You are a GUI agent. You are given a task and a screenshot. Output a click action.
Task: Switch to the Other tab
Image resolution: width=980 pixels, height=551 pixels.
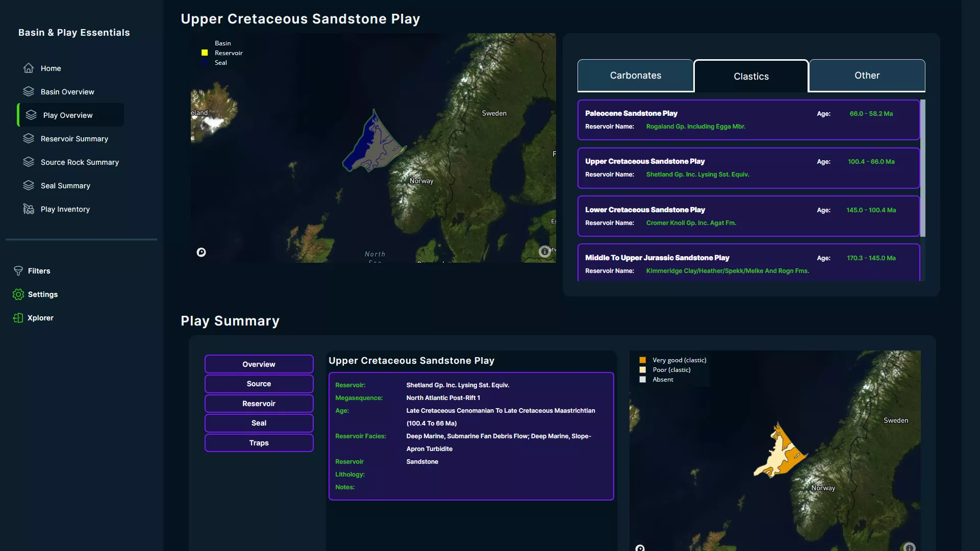[x=867, y=76]
